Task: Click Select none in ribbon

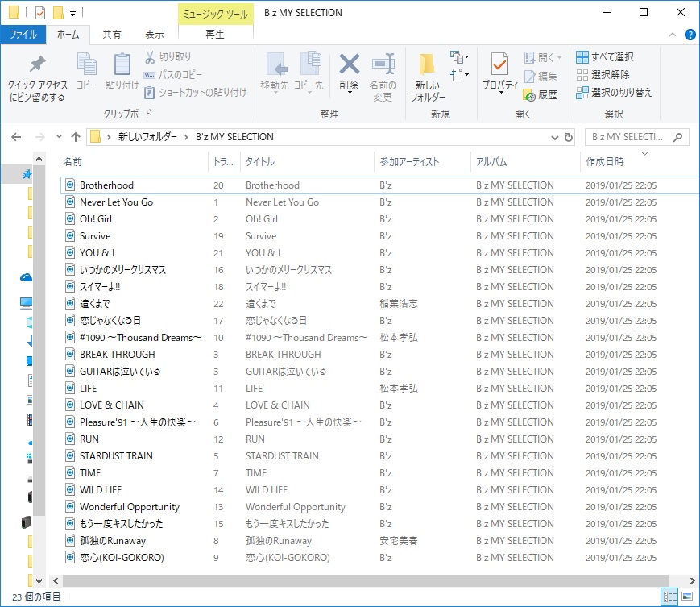Action: click(x=603, y=75)
